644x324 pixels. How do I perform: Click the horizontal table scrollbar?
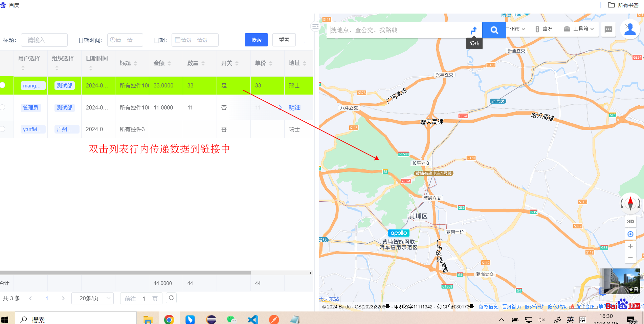[x=125, y=272]
